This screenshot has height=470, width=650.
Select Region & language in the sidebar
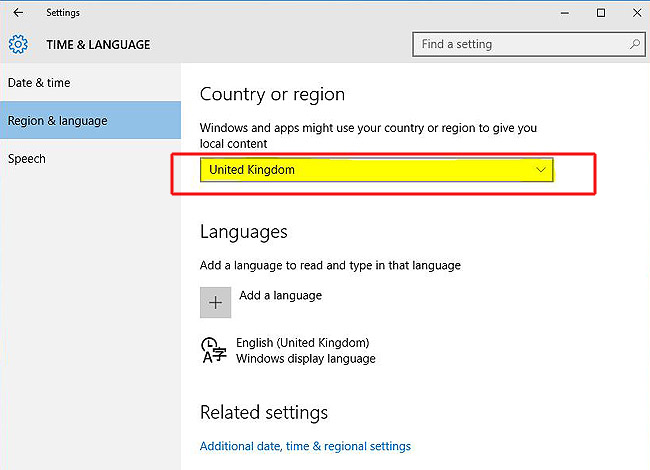point(57,121)
